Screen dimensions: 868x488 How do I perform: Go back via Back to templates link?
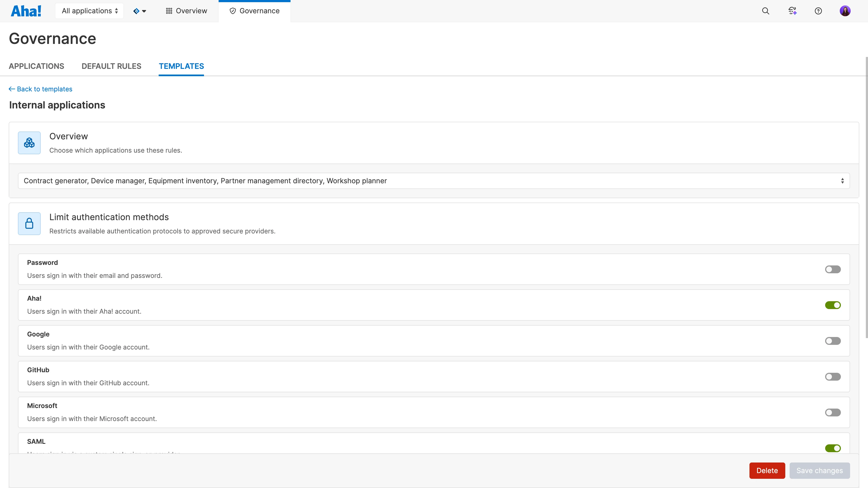pos(40,89)
